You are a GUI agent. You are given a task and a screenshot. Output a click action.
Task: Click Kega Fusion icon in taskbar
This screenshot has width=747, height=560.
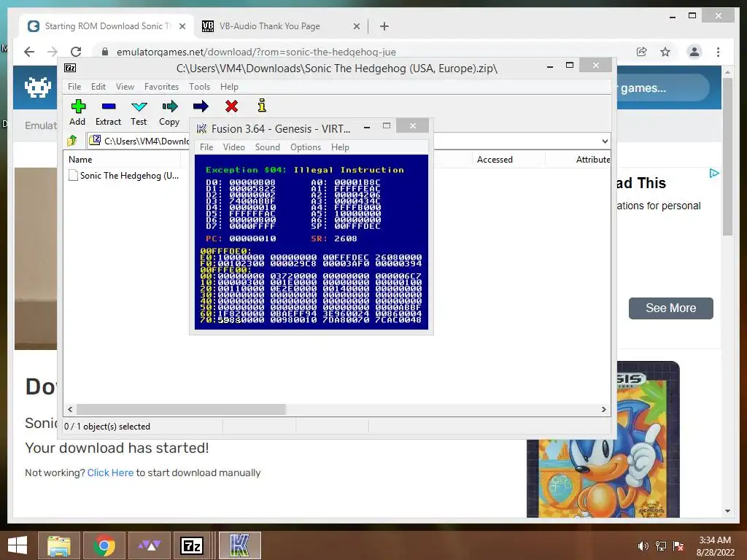point(239,545)
